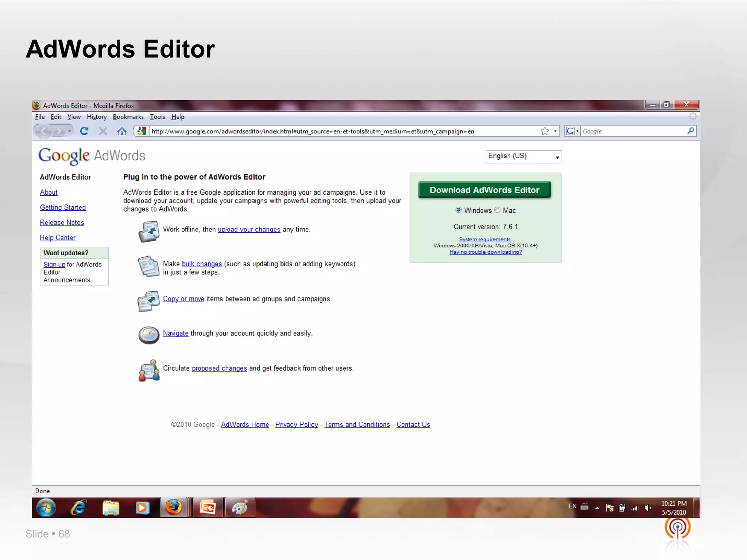The image size is (747, 560).
Task: Follow the Navigate link
Action: pos(175,333)
